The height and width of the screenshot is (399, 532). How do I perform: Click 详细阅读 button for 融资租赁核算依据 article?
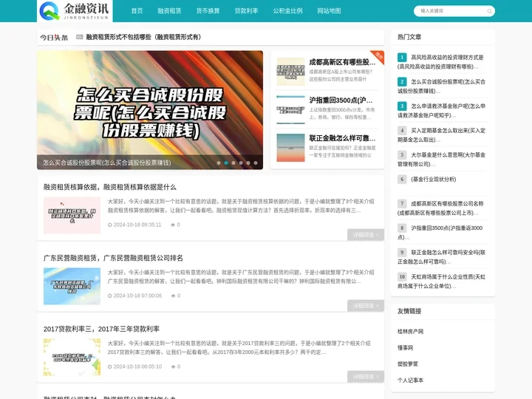(x=366, y=235)
